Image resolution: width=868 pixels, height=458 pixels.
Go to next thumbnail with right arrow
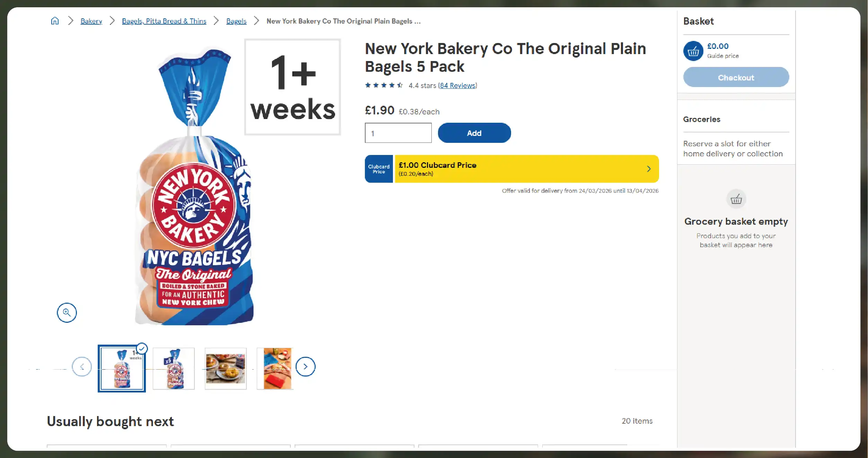[x=305, y=366]
